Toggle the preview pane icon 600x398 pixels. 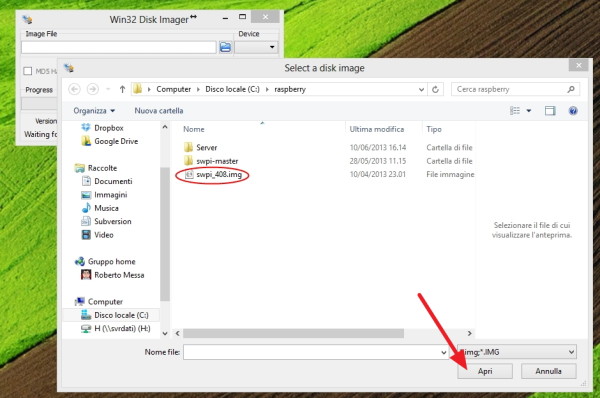click(x=550, y=111)
